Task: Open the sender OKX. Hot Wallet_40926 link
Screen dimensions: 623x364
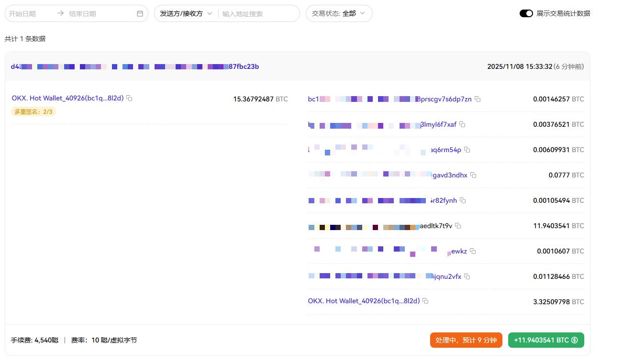Action: [67, 98]
